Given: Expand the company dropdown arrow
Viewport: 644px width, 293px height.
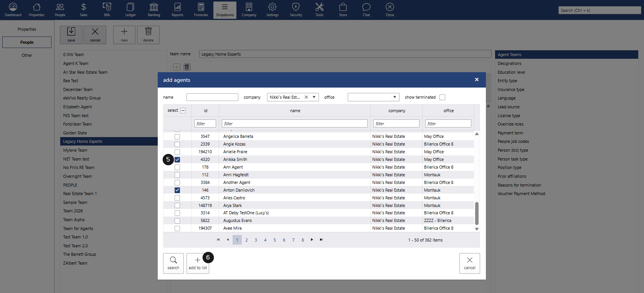Looking at the screenshot, I should tap(314, 97).
